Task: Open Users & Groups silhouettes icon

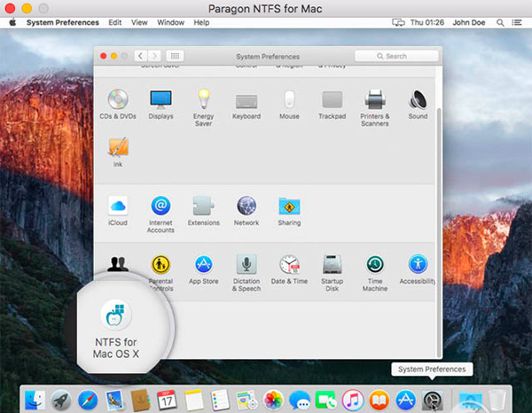Action: point(118,264)
